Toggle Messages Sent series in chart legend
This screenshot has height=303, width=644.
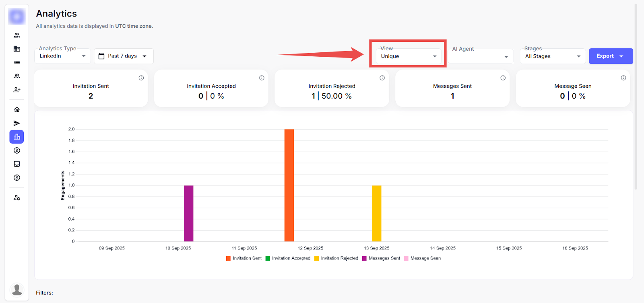click(381, 258)
